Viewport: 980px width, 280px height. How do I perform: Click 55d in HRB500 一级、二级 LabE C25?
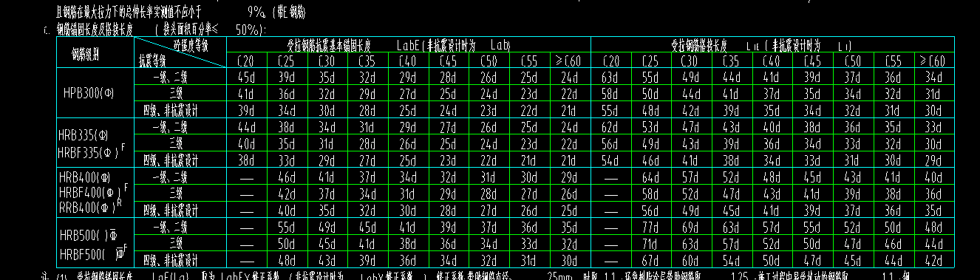286,227
